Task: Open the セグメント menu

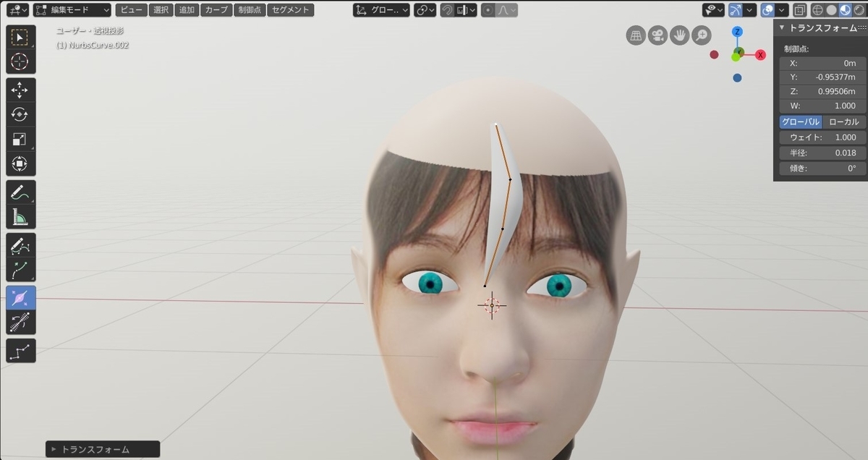Action: (290, 10)
